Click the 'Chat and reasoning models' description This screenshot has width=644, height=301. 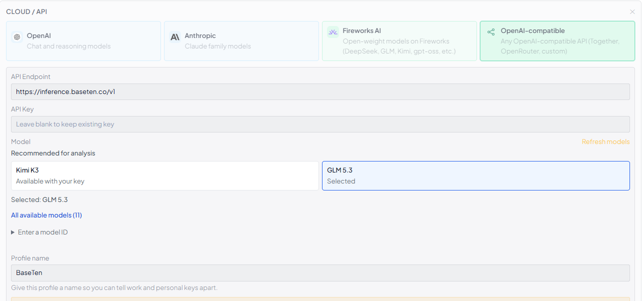pyautogui.click(x=69, y=46)
